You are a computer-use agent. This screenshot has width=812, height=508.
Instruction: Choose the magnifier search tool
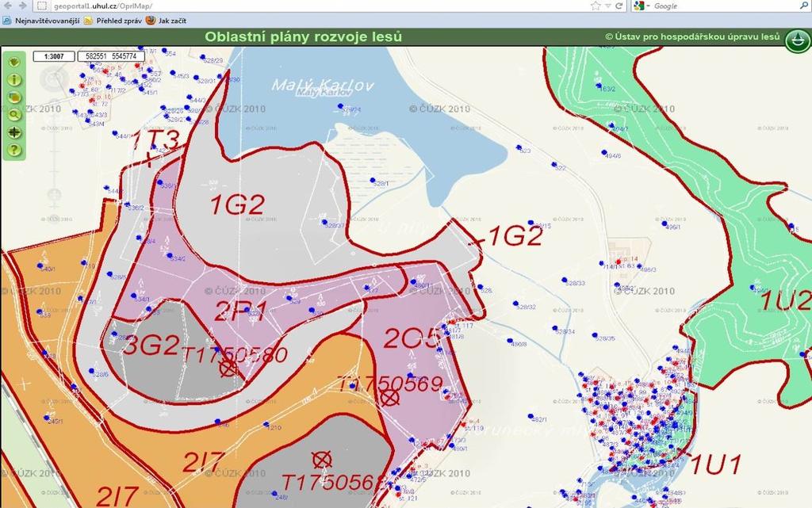point(14,115)
